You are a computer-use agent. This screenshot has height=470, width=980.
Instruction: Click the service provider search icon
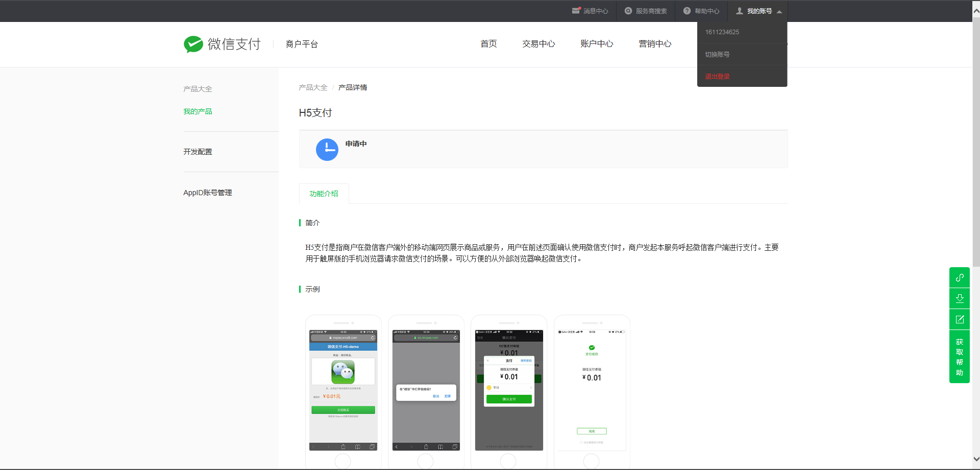coord(628,11)
